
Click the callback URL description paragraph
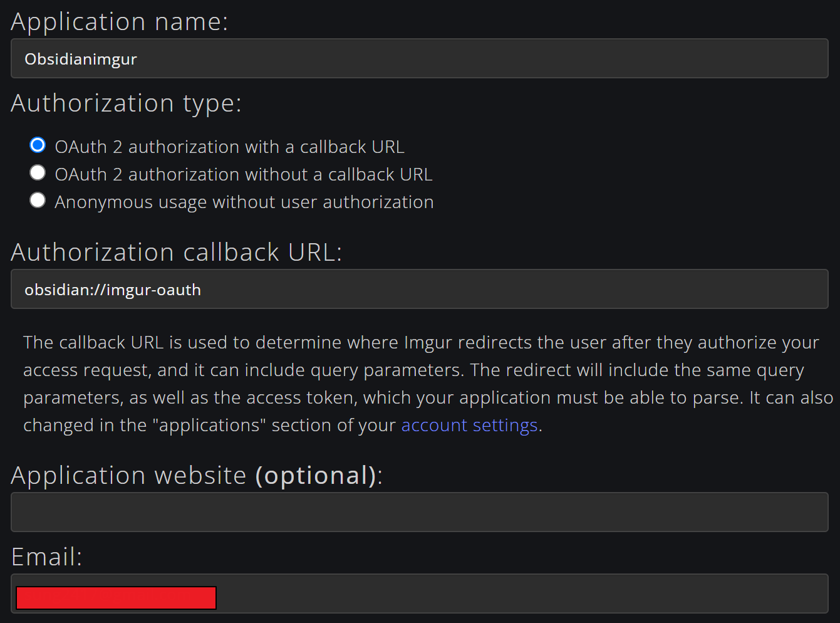[x=428, y=384]
